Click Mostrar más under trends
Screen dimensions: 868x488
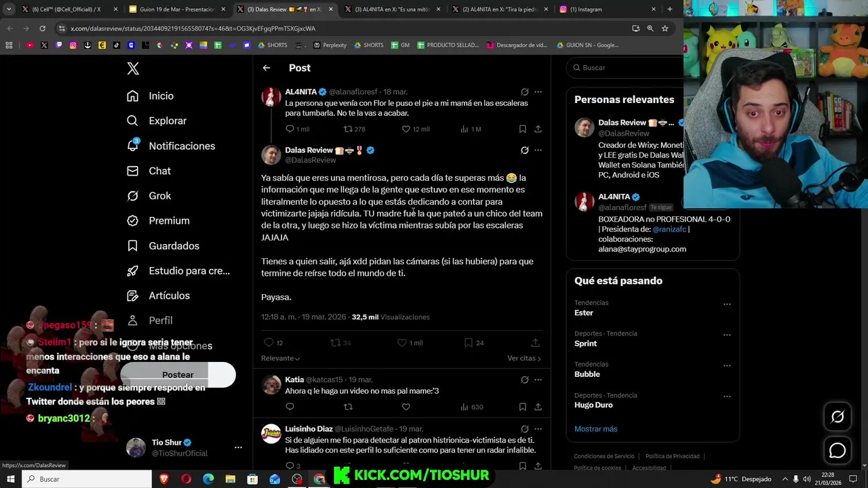(596, 429)
